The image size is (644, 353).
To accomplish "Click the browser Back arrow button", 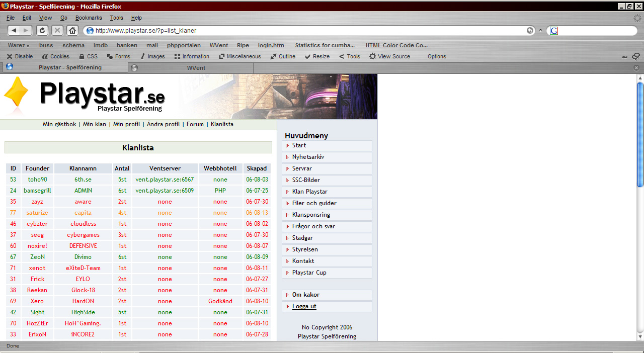I will click(14, 31).
